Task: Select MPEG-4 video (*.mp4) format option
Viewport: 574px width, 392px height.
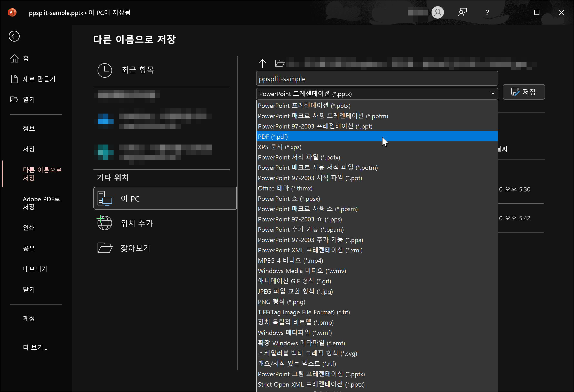Action: point(290,260)
